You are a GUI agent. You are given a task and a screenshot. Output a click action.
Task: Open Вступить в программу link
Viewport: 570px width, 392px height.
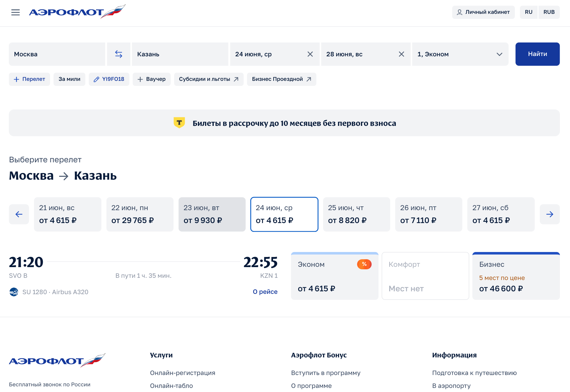point(326,373)
